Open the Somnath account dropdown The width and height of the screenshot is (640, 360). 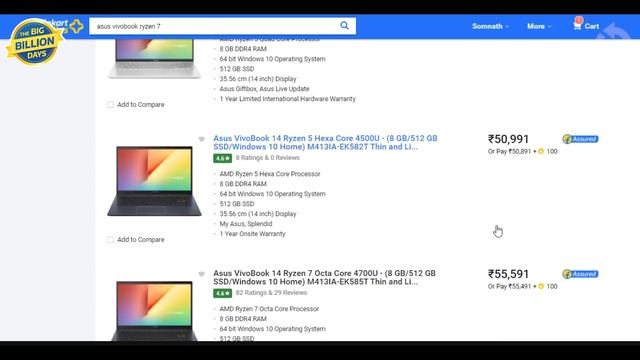coord(490,26)
